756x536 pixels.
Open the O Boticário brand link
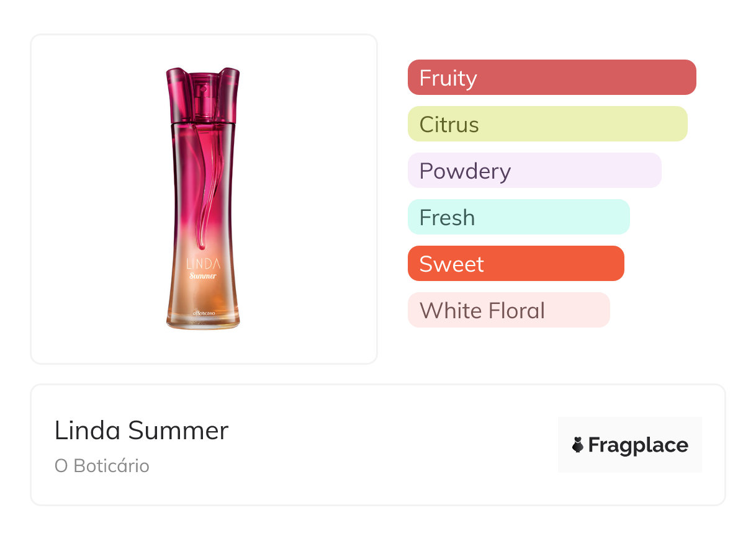point(102,466)
